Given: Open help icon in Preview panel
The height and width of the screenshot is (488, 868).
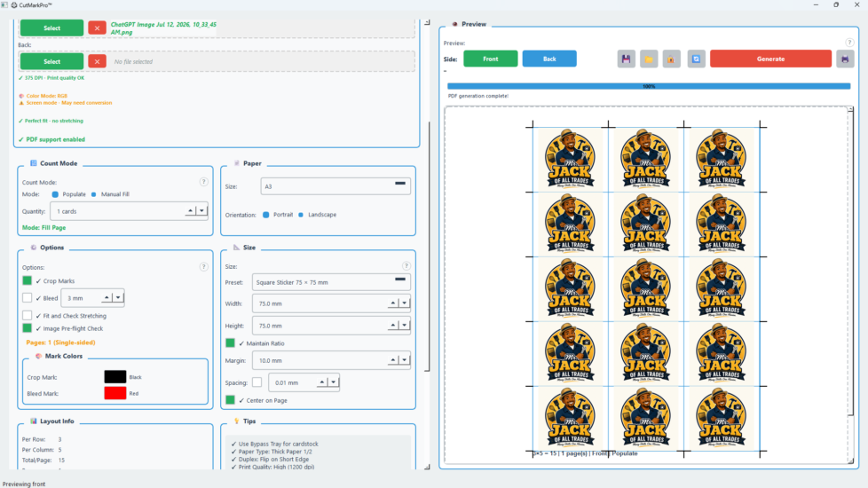Looking at the screenshot, I should (849, 43).
